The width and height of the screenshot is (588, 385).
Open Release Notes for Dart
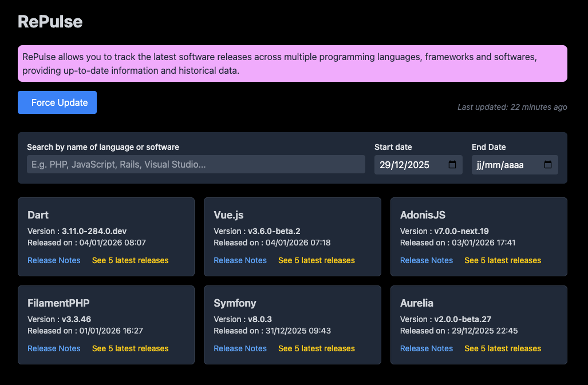(54, 260)
